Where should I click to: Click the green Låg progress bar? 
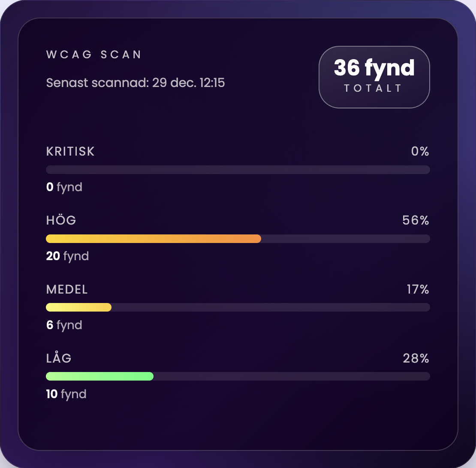[x=99, y=376]
